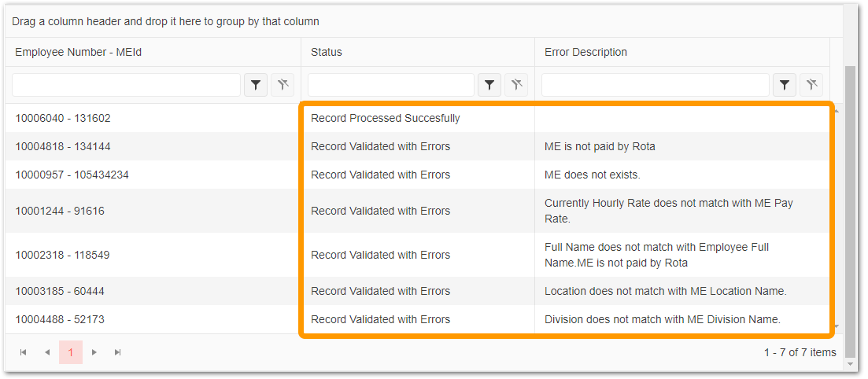Sort by Error Description column header
Screen dimensions: 868x379
[585, 52]
